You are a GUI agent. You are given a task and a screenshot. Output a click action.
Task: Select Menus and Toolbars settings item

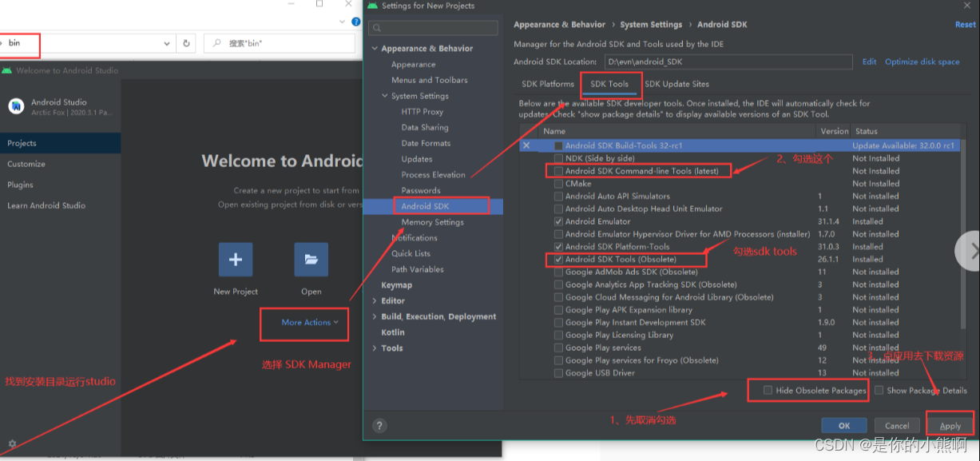pos(430,80)
